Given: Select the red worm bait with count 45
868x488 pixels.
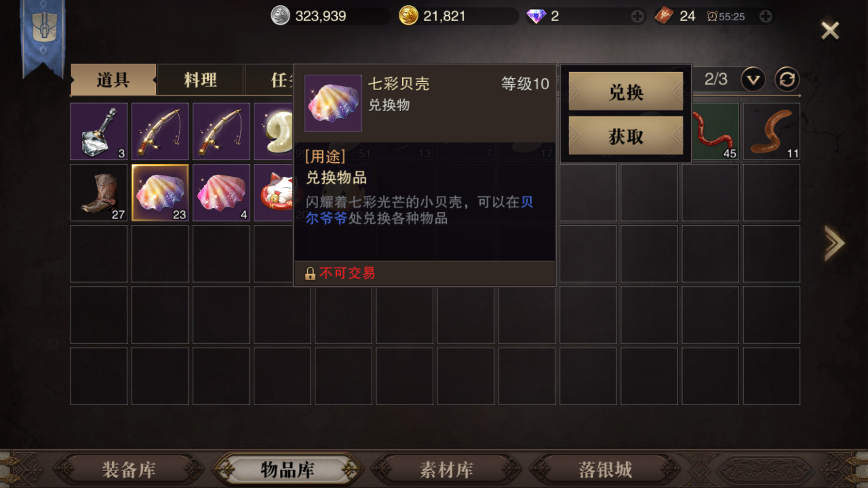Looking at the screenshot, I should click(x=716, y=131).
